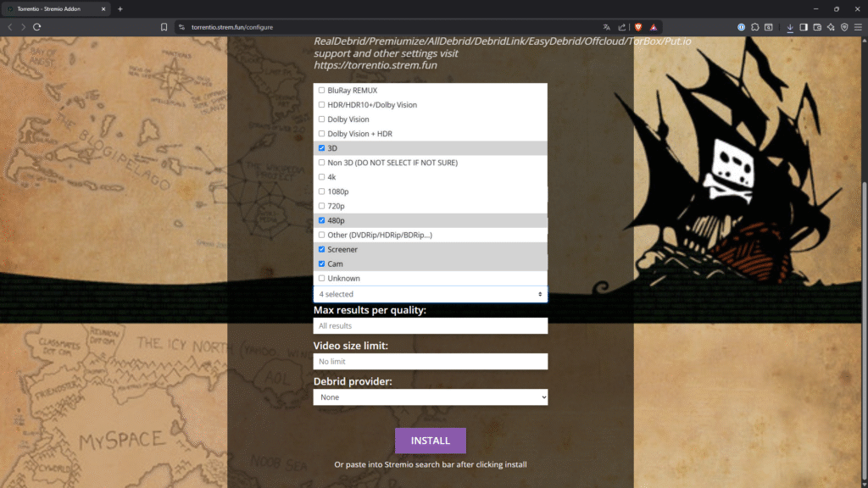Screen dimensions: 868x488
Task: Open the translate page icon
Action: pyautogui.click(x=607, y=27)
